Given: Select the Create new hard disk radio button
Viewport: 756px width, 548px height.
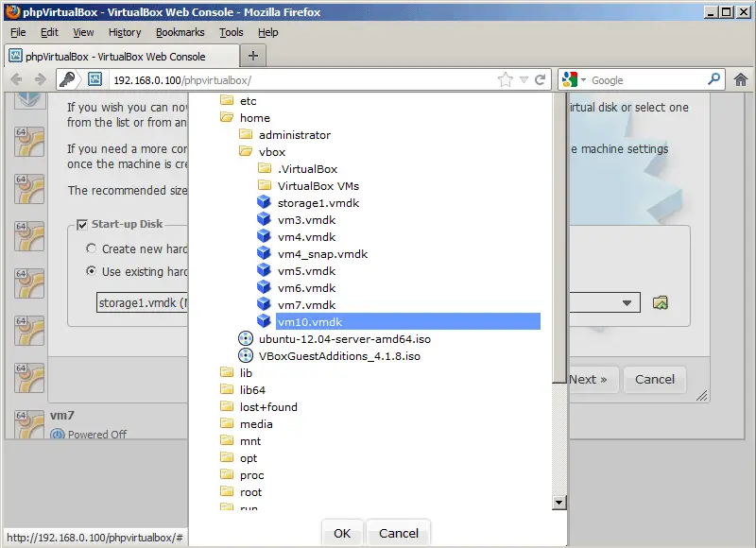Looking at the screenshot, I should pyautogui.click(x=91, y=248).
